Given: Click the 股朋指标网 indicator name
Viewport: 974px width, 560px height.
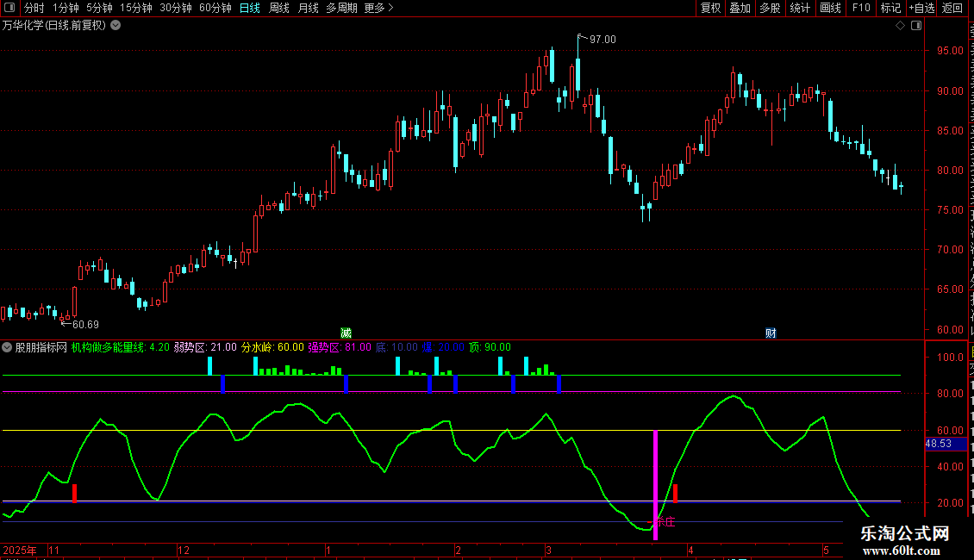Looking at the screenshot, I should 41,348.
